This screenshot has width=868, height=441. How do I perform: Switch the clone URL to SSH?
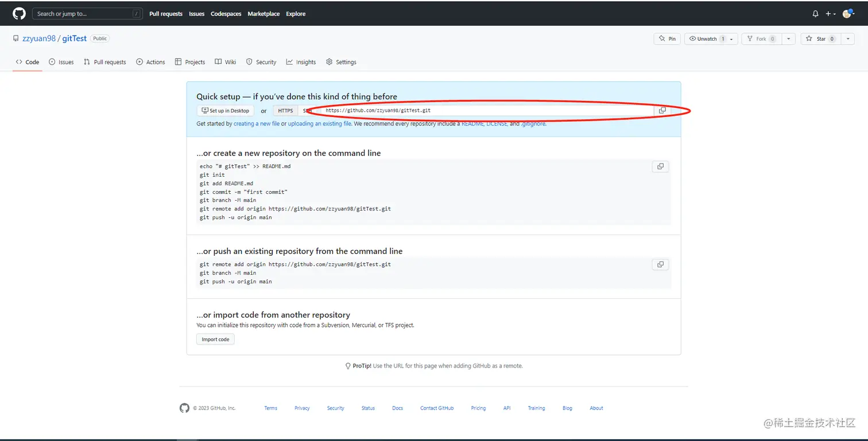pyautogui.click(x=307, y=111)
